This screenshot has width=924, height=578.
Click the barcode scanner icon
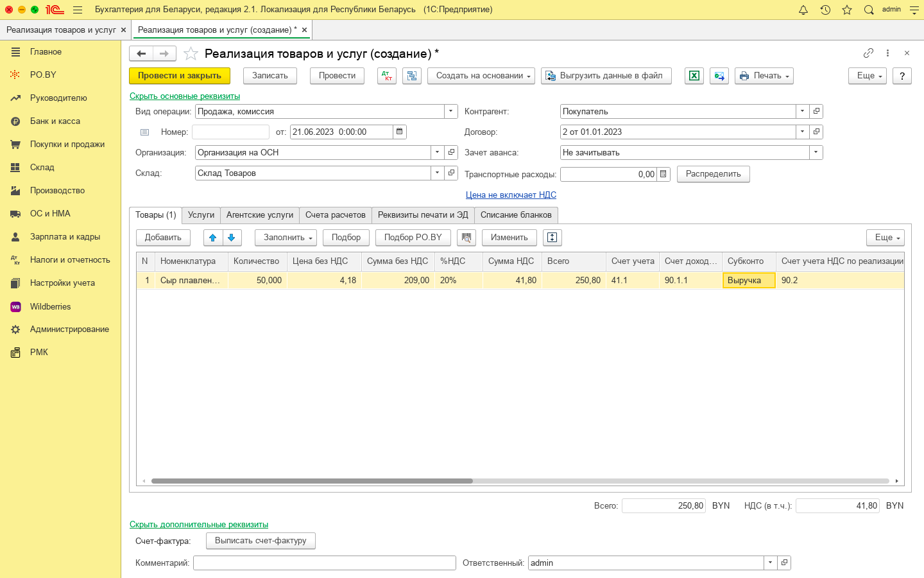pyautogui.click(x=466, y=238)
